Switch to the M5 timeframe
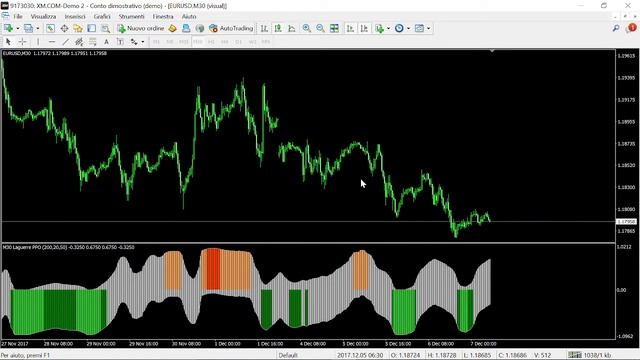The width and height of the screenshot is (640, 360). (x=170, y=42)
